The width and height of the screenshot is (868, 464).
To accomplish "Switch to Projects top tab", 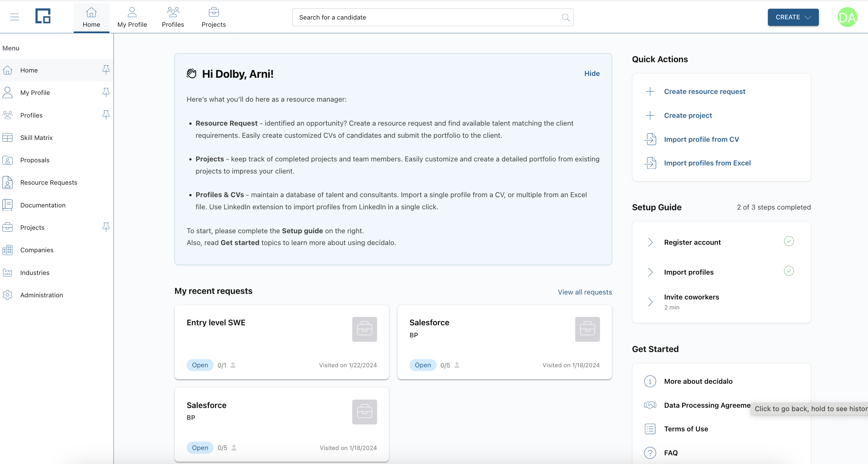I will click(x=213, y=17).
